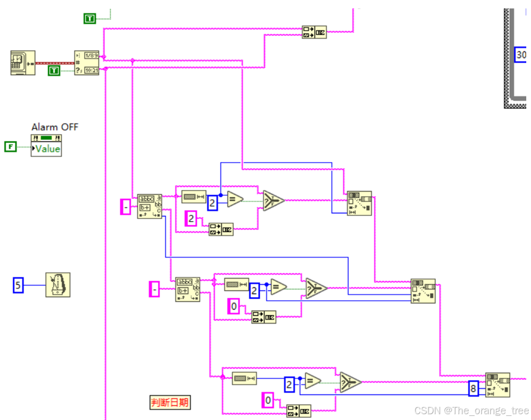This screenshot has width=531, height=420.
Task: Click the Match Pattern node fed by the second dash constant
Action: coord(187,289)
